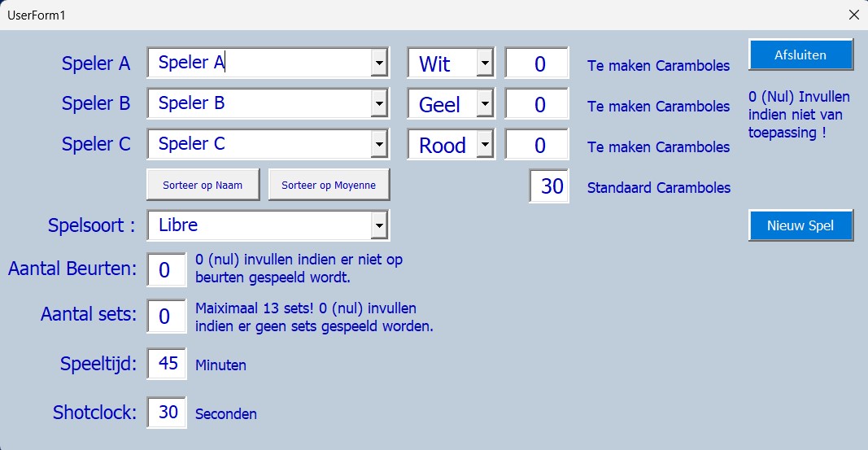868x450 pixels.
Task: Expand the Rood ball color dropdown
Action: (x=484, y=144)
